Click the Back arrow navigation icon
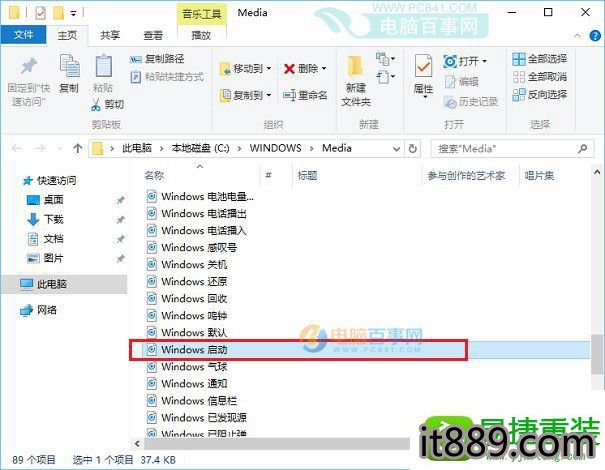Image resolution: width=605 pixels, height=470 pixels. [x=17, y=149]
